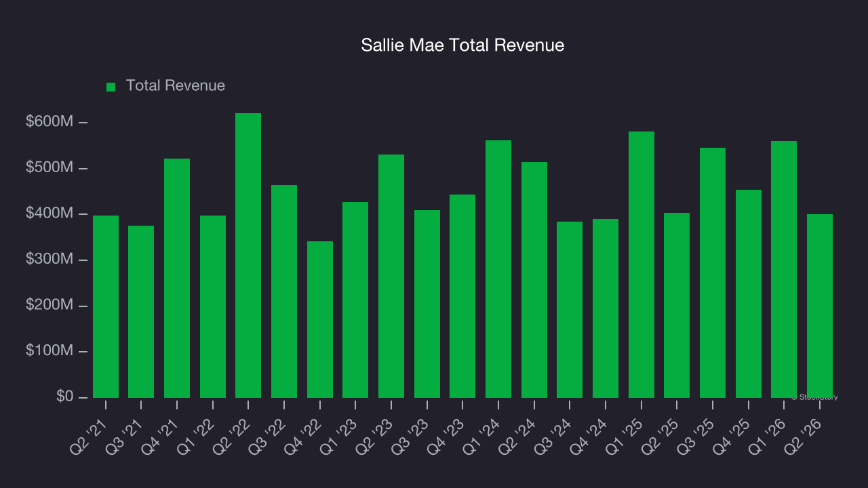This screenshot has width=868, height=488.
Task: Click the $200M y-axis label
Action: pos(50,305)
